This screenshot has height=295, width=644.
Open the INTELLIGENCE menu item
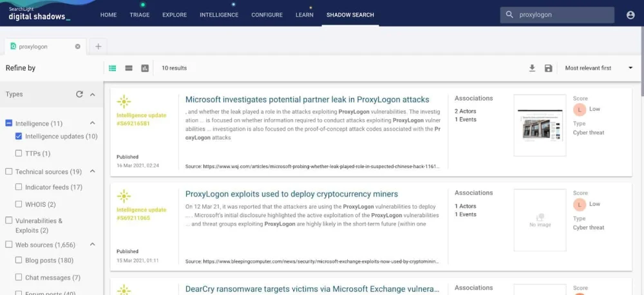(219, 15)
